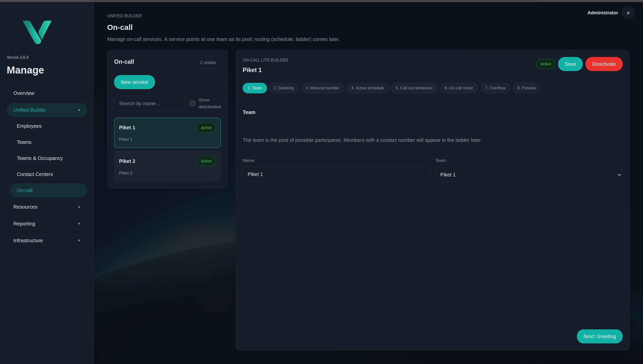Select the Piket 2 service card
Viewport: 643px width, 364px height.
coord(167,166)
